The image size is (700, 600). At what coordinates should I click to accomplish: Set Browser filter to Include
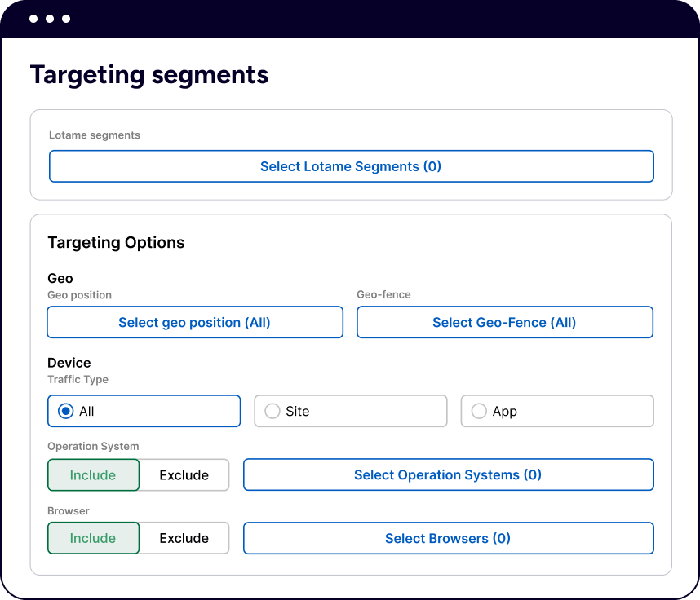93,538
